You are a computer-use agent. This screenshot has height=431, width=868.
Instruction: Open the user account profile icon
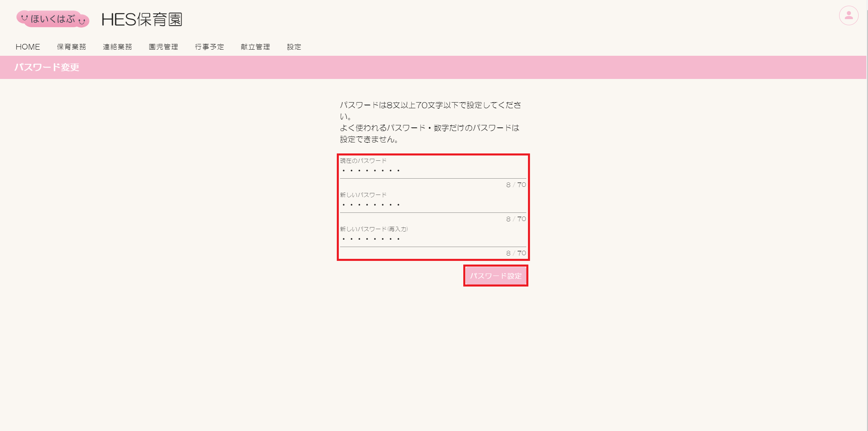point(848,16)
